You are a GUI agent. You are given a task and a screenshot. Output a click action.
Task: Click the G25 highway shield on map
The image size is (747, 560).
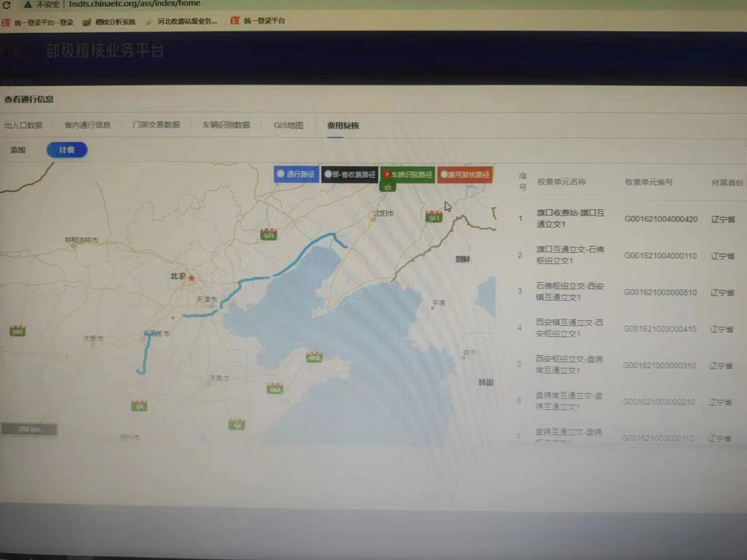pos(268,234)
